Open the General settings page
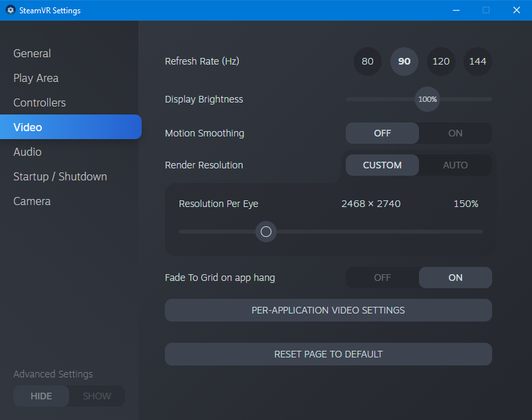Image resolution: width=532 pixels, height=420 pixels. click(32, 53)
